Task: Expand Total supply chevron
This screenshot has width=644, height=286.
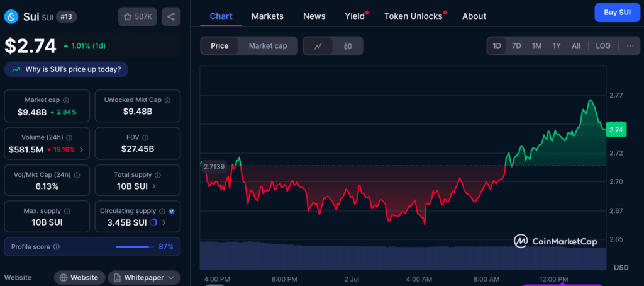Action: (x=154, y=186)
